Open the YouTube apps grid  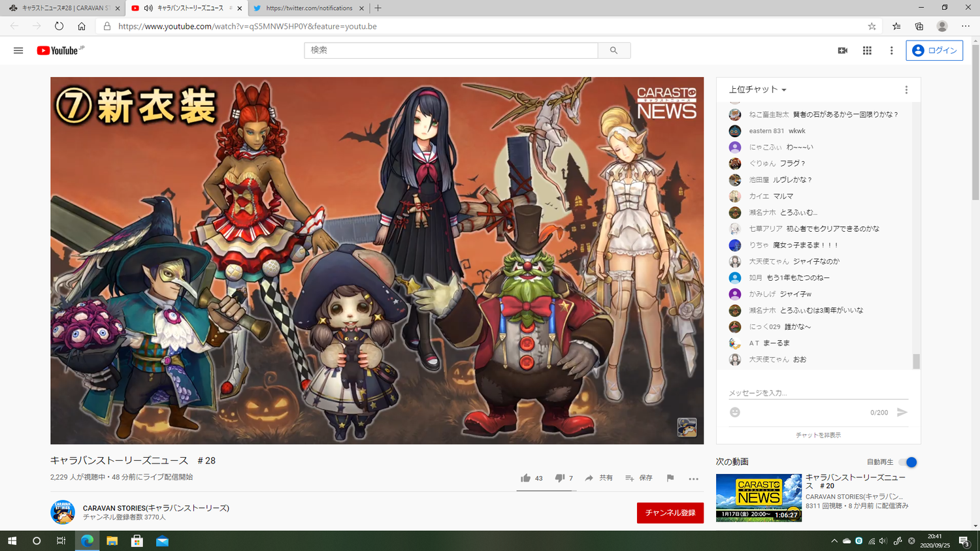point(867,50)
